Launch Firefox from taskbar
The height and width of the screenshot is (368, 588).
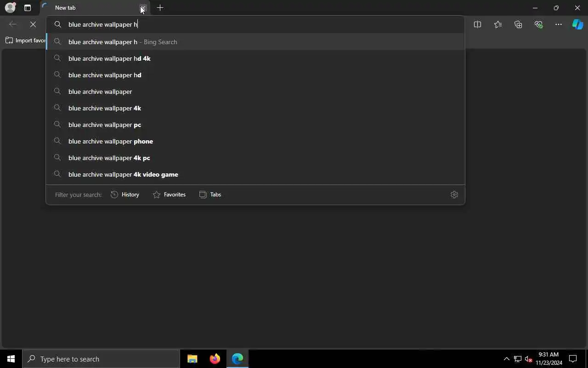215,359
